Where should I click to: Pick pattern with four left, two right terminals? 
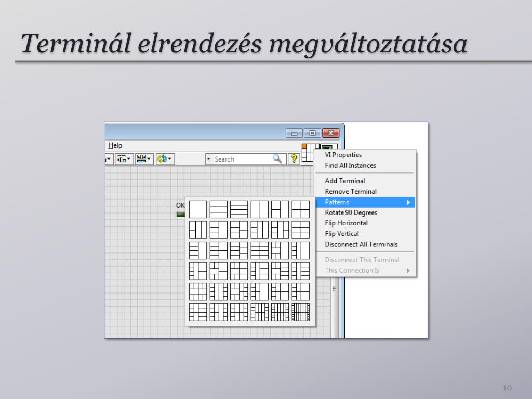coord(219,250)
